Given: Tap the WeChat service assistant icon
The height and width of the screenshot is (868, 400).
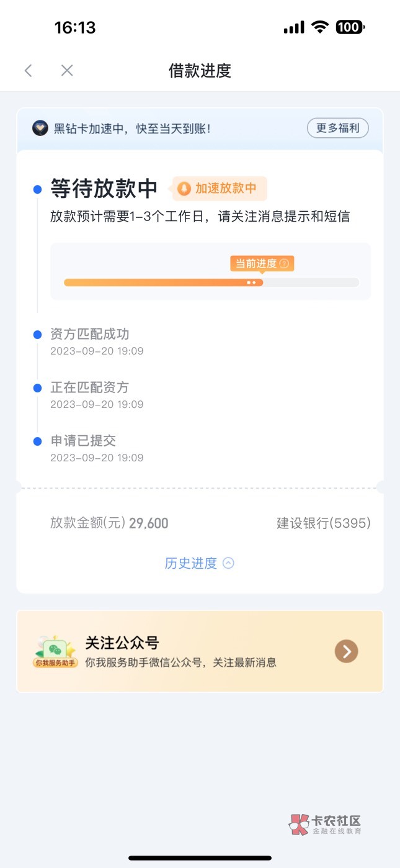Looking at the screenshot, I should coord(55,651).
